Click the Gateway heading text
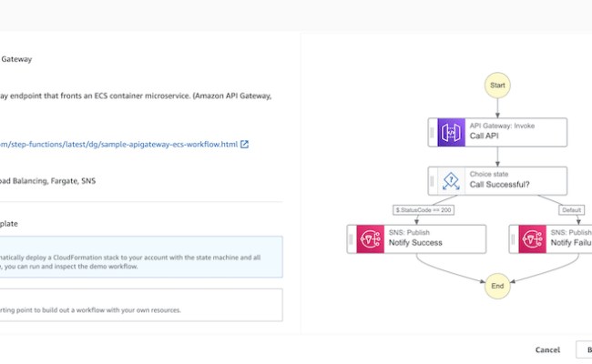The width and height of the screenshot is (592, 364). click(16, 59)
